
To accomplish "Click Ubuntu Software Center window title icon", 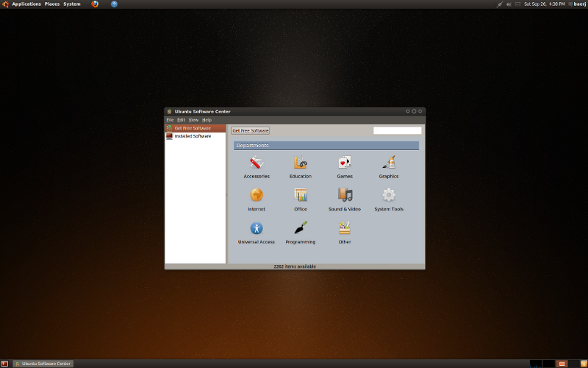I will coord(170,112).
